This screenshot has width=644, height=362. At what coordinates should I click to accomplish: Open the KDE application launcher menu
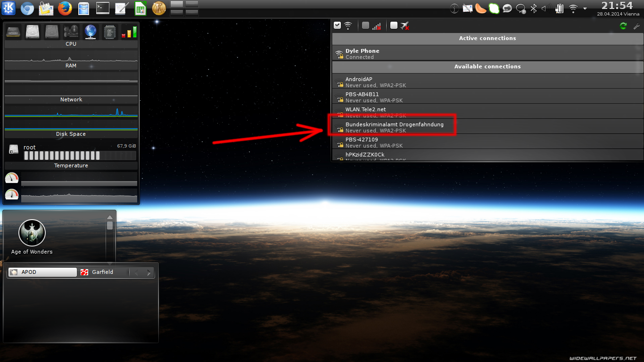[x=9, y=8]
